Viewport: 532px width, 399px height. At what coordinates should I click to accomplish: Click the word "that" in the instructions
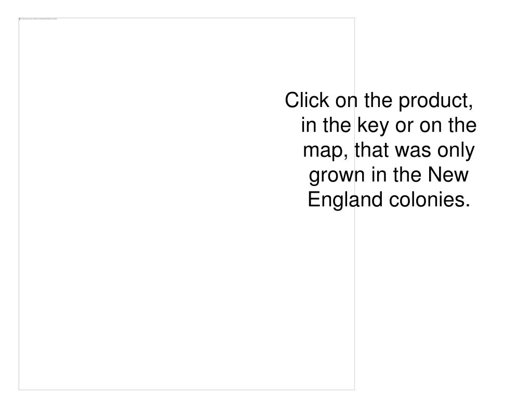pyautogui.click(x=372, y=150)
